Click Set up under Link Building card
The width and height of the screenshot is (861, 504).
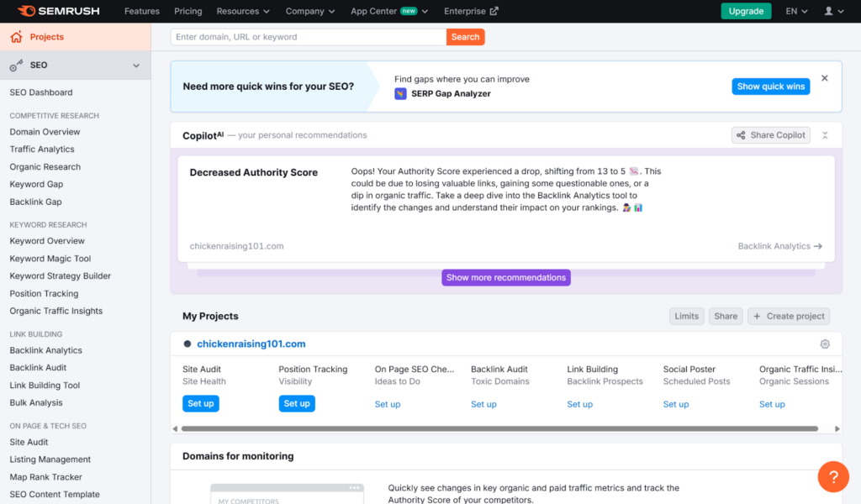tap(579, 404)
